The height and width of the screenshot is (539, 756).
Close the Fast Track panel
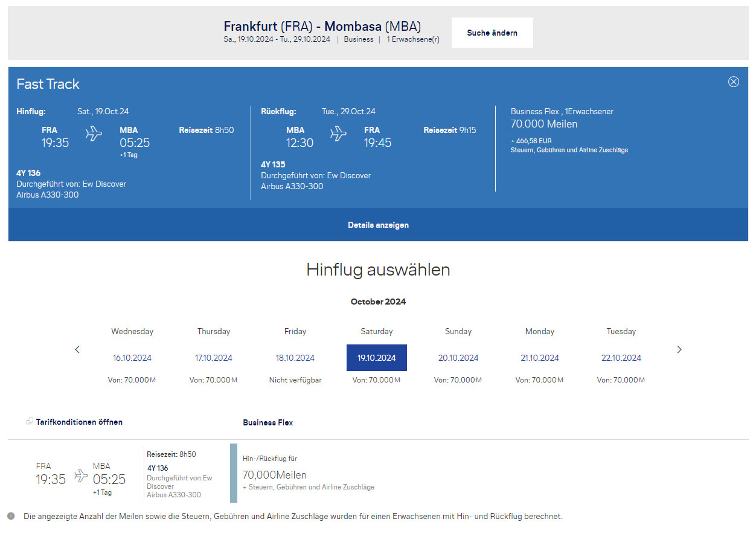point(733,82)
